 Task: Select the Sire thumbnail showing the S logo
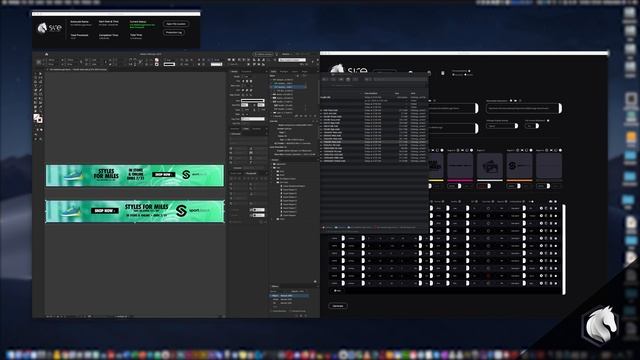[x=519, y=166]
